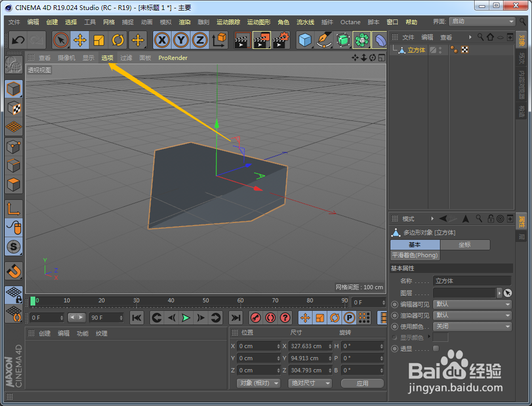The height and width of the screenshot is (406, 532).
Task: Open the 编辑器可见 dropdown
Action: point(473,304)
